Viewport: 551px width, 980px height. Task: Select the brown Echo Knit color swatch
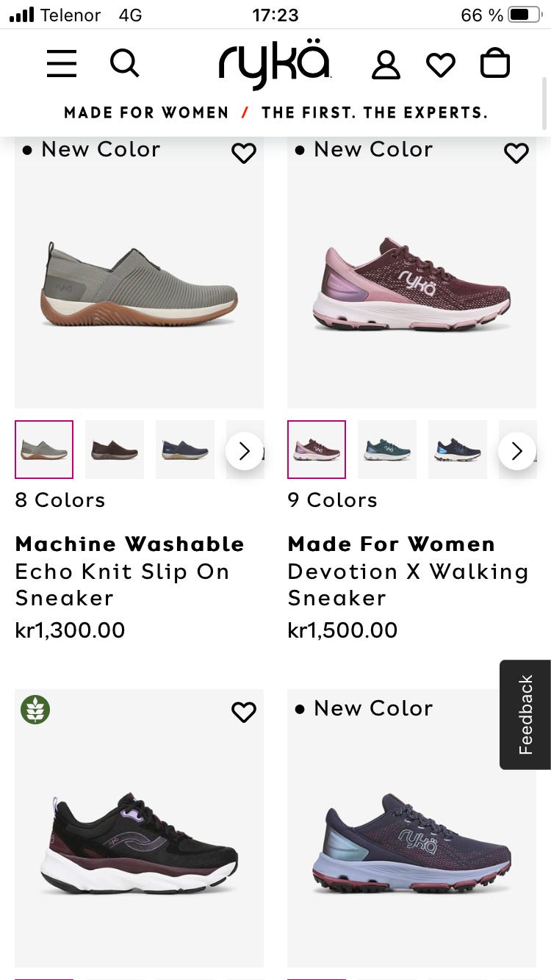pos(115,450)
